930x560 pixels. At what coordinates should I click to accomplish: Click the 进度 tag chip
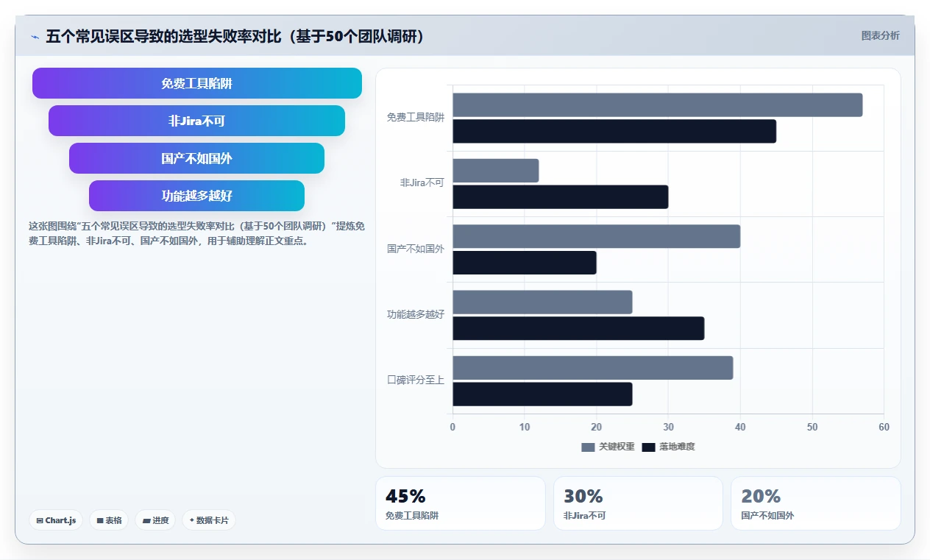click(155, 520)
